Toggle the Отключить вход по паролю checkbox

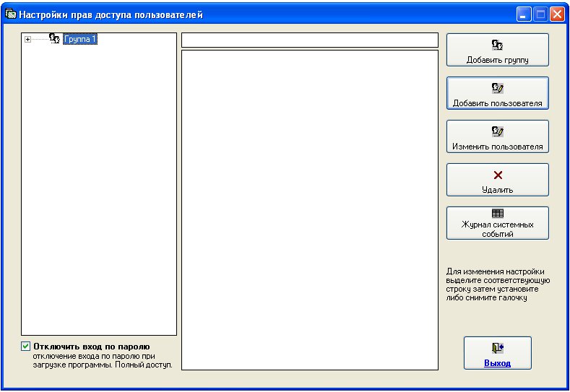(25, 347)
